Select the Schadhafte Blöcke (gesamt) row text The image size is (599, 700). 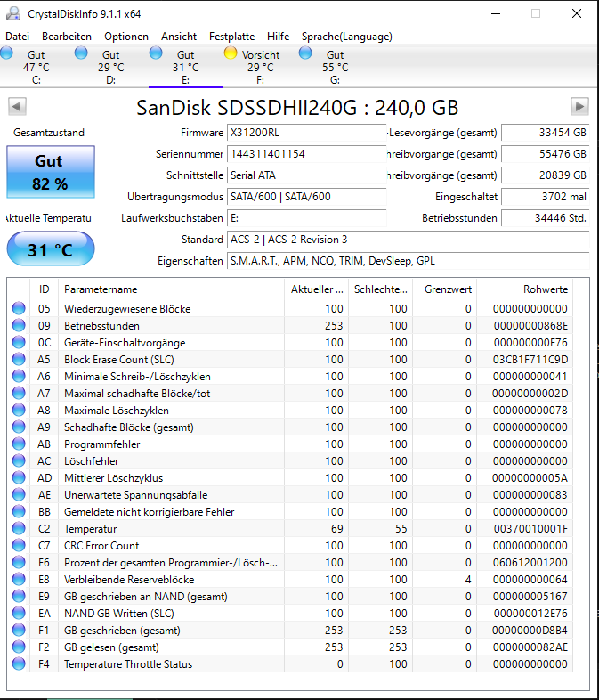pyautogui.click(x=129, y=427)
